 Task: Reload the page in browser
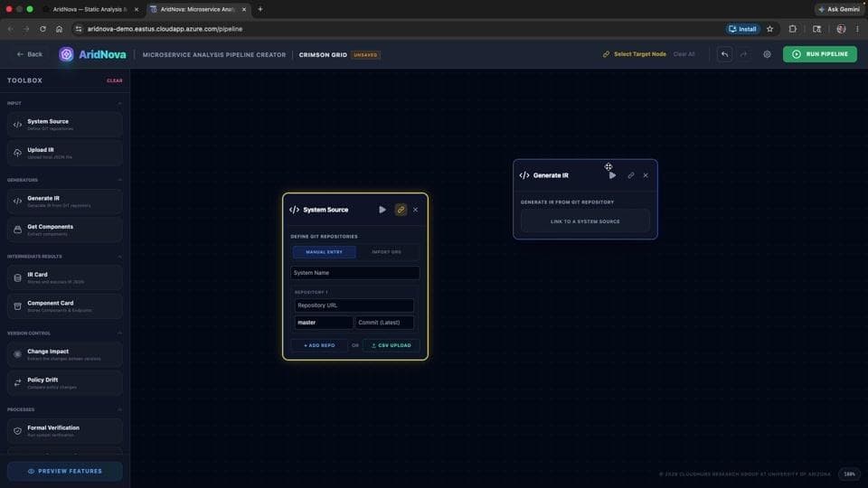[x=42, y=29]
